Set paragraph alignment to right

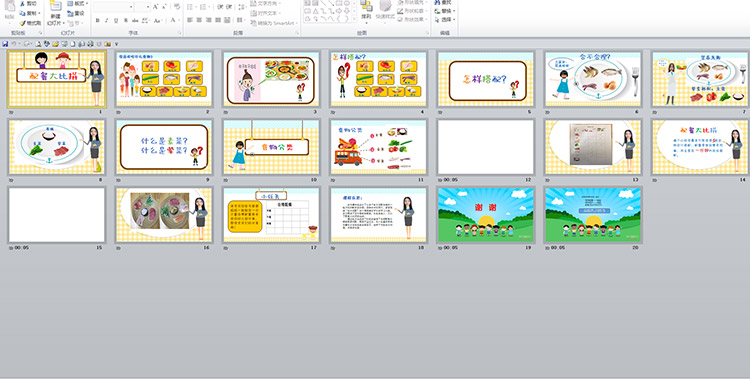tap(209, 20)
